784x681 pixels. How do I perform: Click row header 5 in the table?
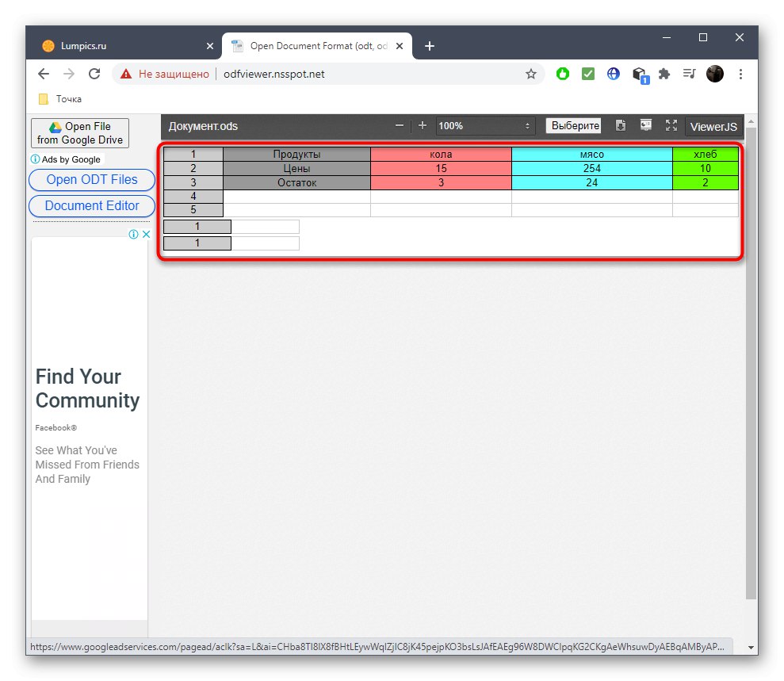[193, 210]
